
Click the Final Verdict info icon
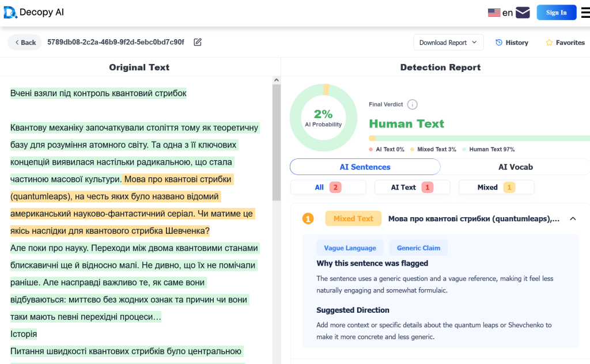413,105
